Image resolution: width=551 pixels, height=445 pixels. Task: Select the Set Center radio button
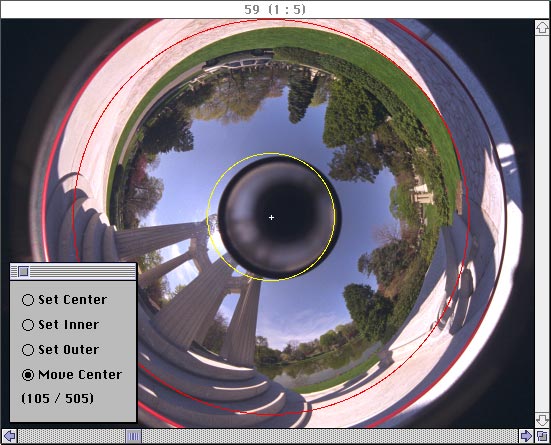(28, 300)
